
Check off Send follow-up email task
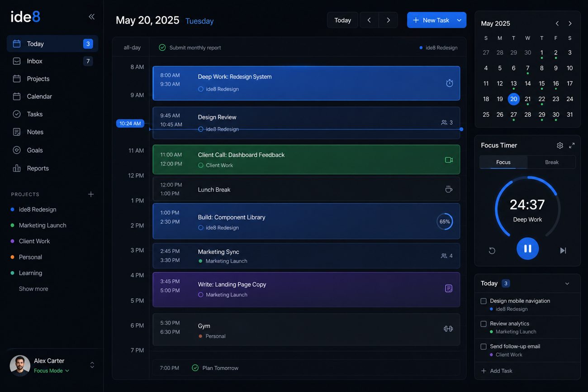click(484, 347)
